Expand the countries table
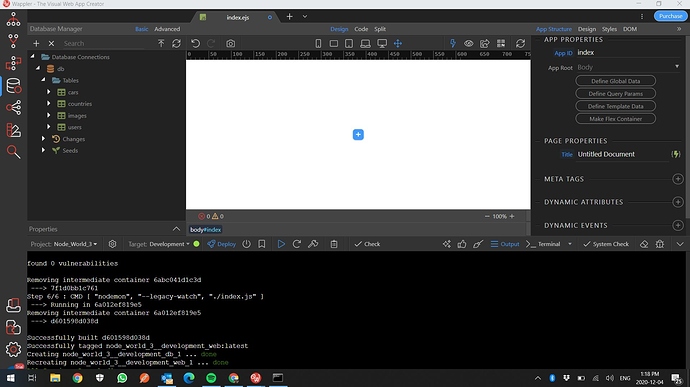 (49, 103)
